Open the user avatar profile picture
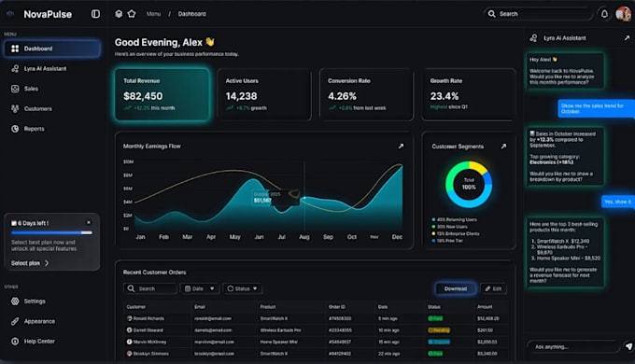 tap(623, 14)
